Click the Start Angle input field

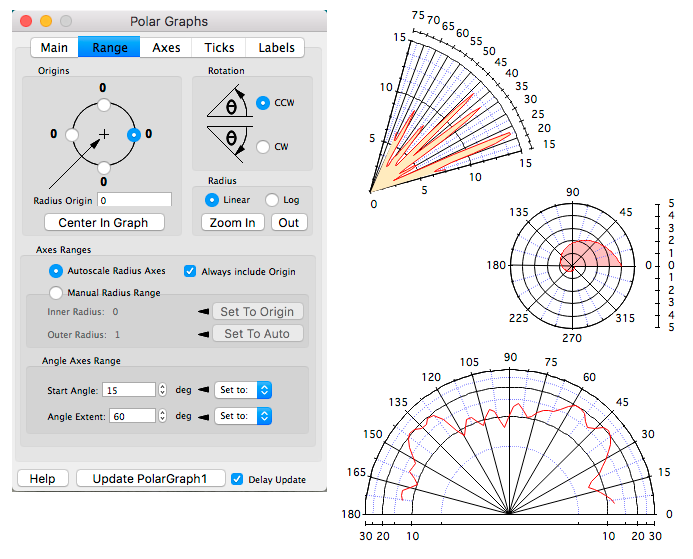pos(129,390)
